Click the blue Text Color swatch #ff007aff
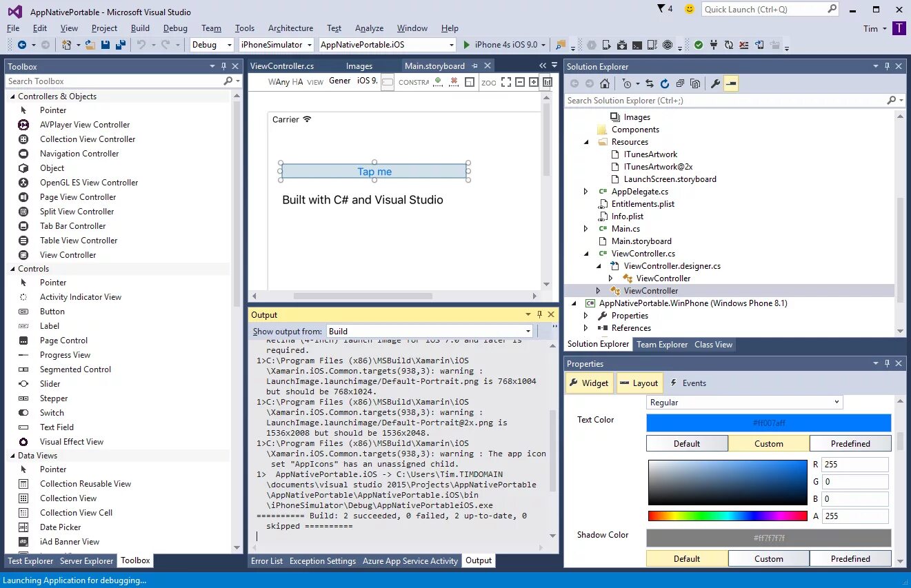911x588 pixels. pyautogui.click(x=769, y=423)
